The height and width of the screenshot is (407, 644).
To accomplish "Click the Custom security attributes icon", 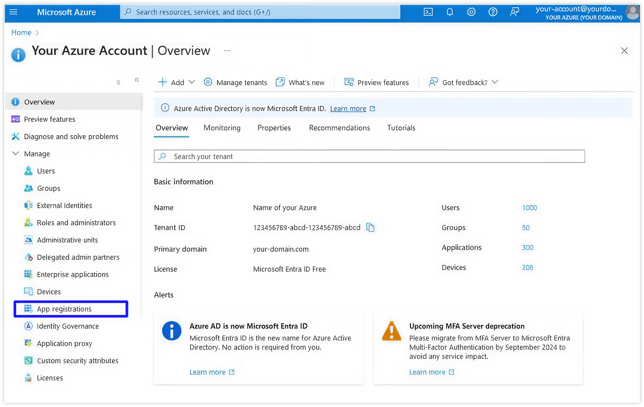I will coord(28,361).
